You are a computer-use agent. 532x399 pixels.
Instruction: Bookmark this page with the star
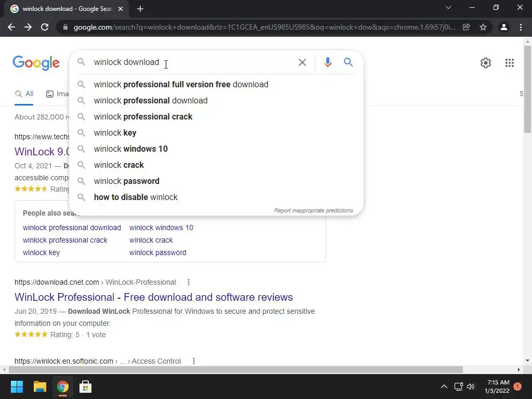click(x=483, y=27)
